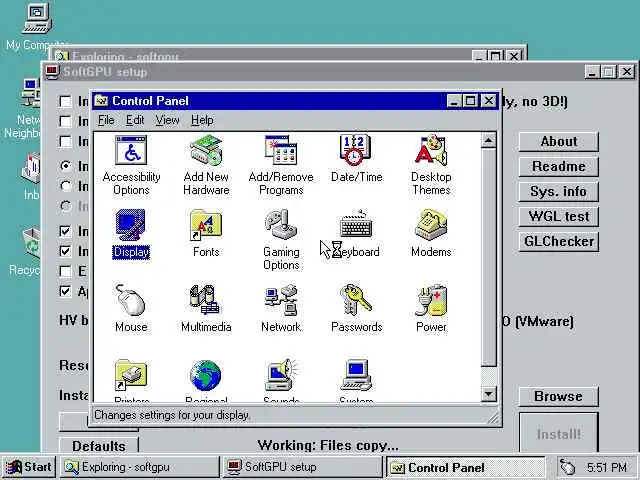Click the Browse button

559,396
